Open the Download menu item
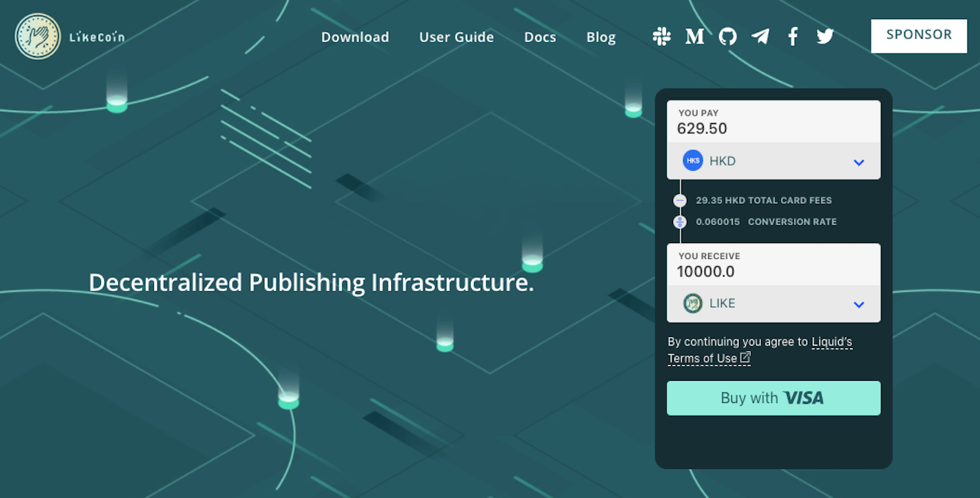 pyautogui.click(x=354, y=37)
